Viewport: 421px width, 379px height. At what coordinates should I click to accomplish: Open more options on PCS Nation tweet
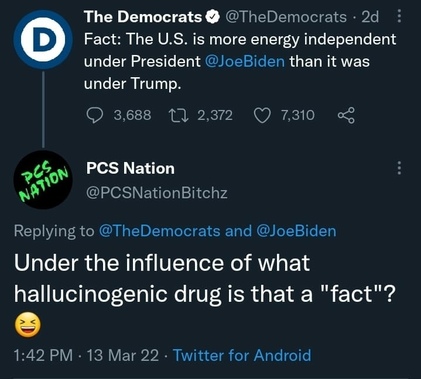point(399,168)
